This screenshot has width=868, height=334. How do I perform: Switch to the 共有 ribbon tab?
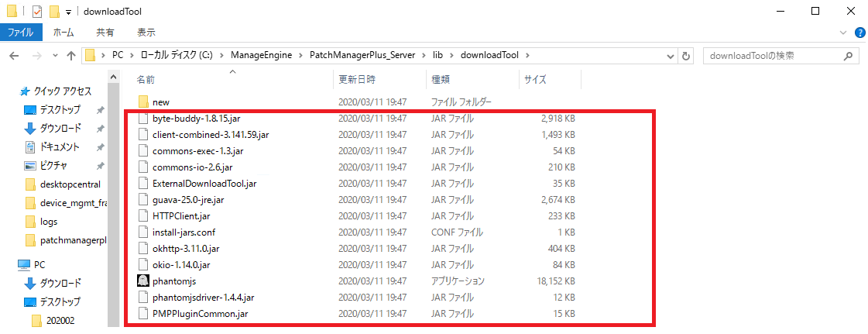click(105, 32)
